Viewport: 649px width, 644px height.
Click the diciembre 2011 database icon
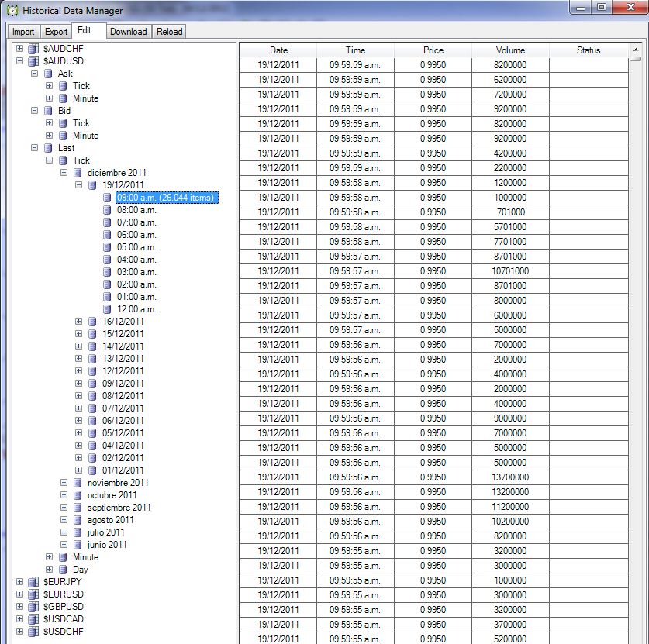[78, 173]
